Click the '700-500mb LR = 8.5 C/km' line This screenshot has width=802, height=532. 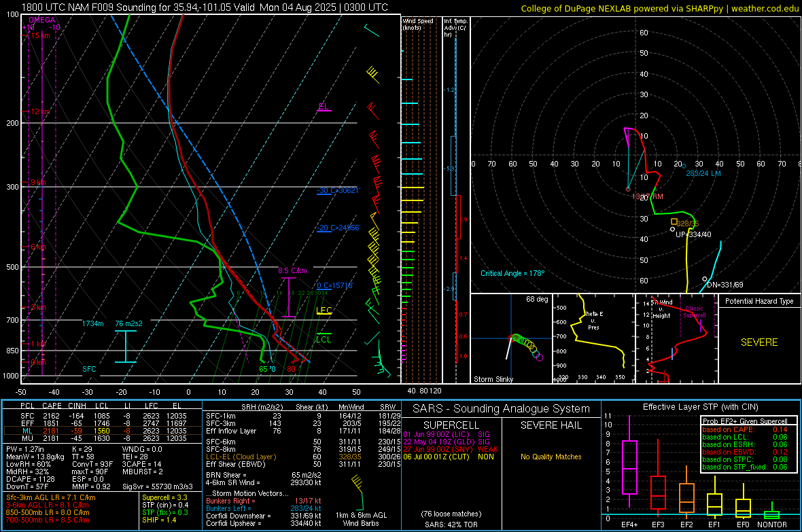48,520
